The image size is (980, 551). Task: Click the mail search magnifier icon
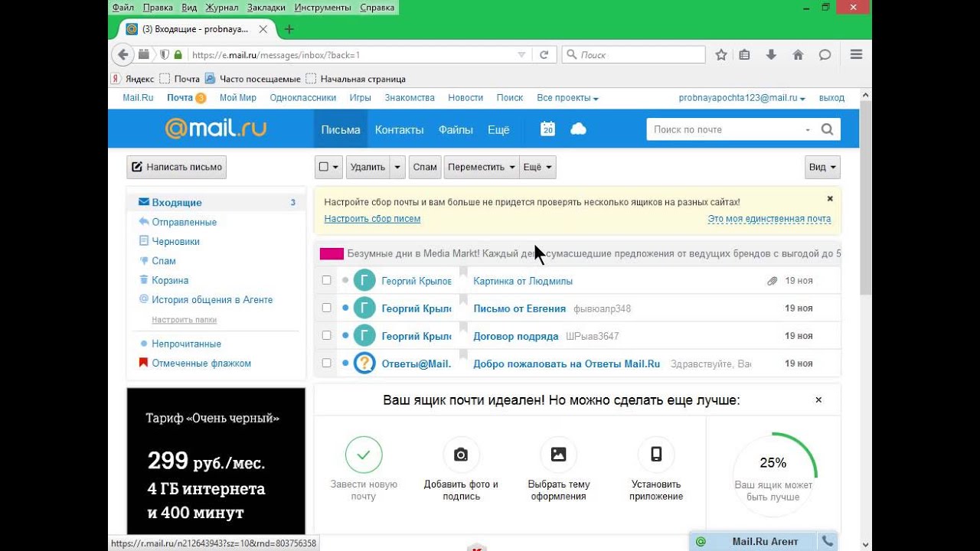[x=827, y=129]
